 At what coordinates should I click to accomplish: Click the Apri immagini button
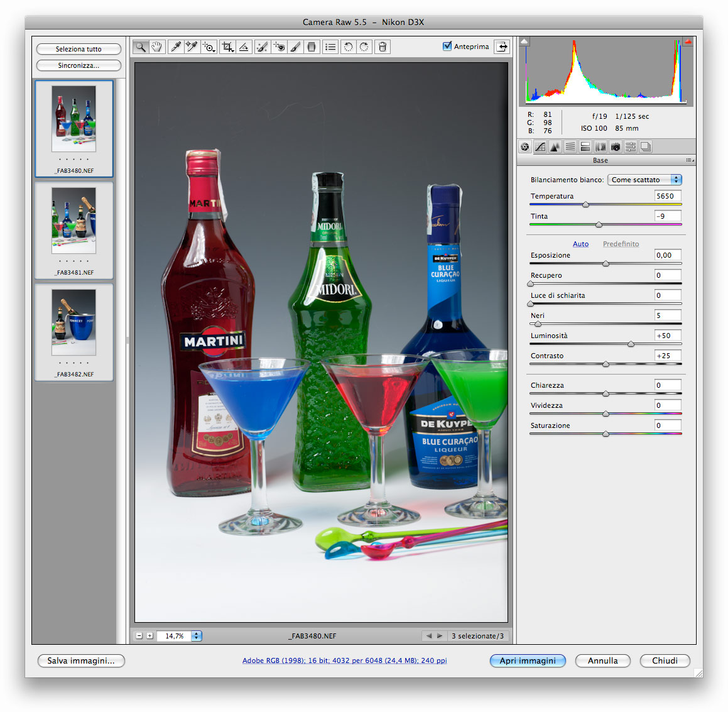coord(528,660)
